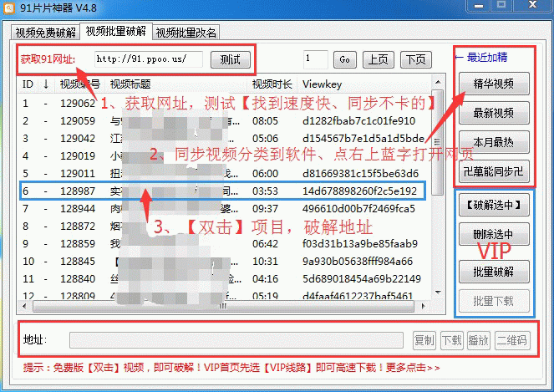Click the horizontal scroll left arrow

click(x=24, y=306)
